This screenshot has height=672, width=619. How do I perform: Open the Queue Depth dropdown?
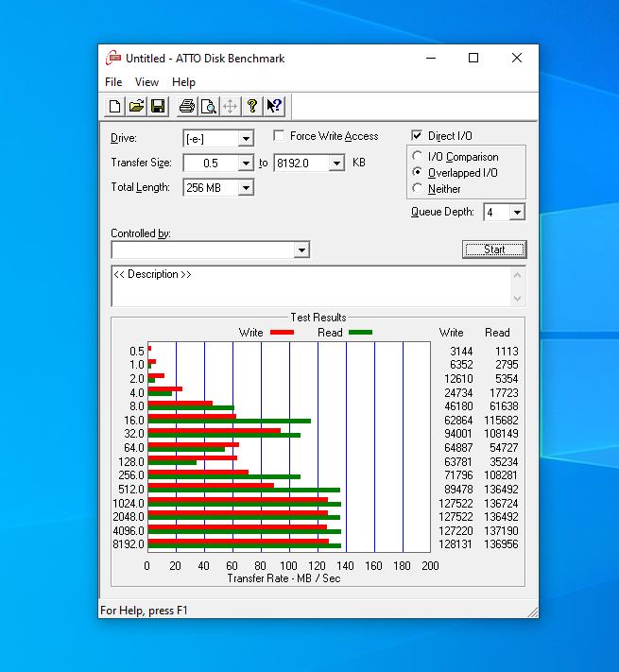coord(516,213)
